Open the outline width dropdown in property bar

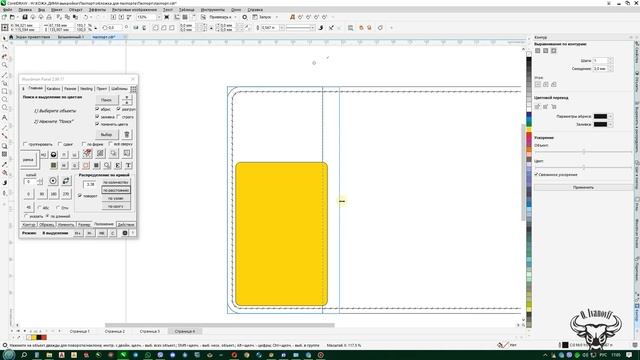point(281,28)
